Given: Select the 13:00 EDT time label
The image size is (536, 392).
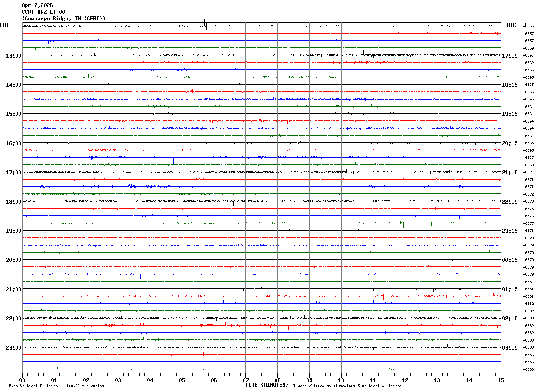Looking at the screenshot, I should tap(14, 56).
